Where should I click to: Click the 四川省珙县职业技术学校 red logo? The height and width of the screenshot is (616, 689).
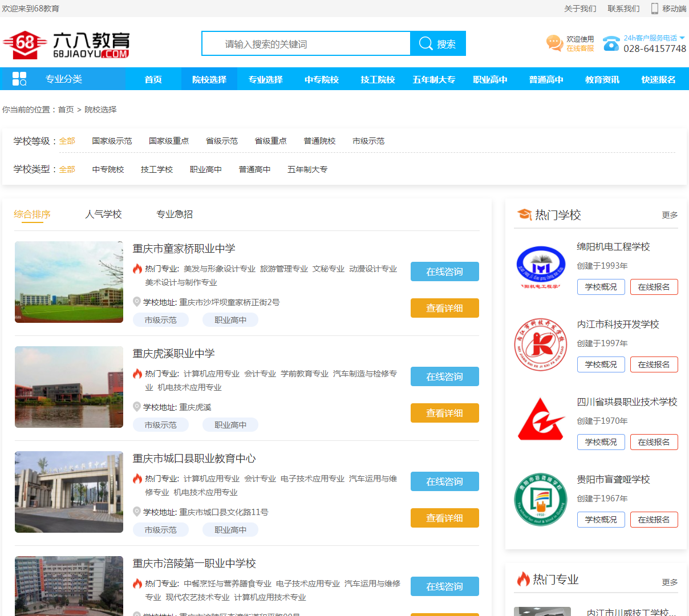point(540,420)
